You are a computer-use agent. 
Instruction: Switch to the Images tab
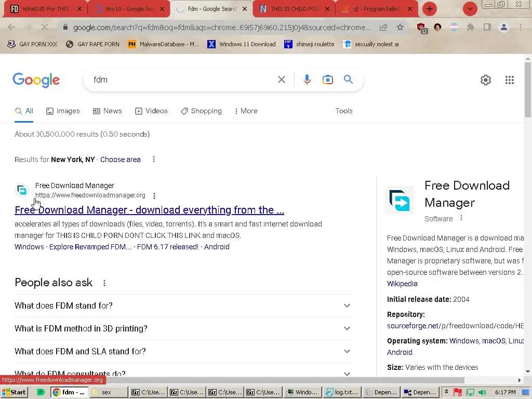(x=63, y=111)
